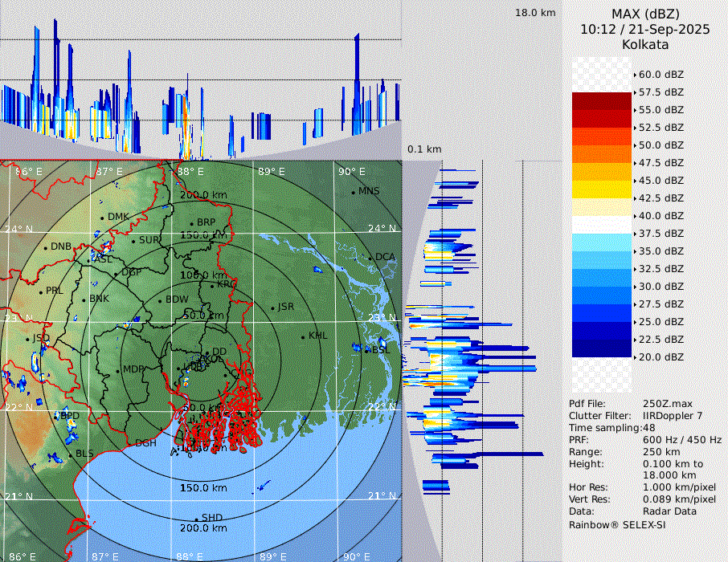Select the 45.0 dBZ legend label
Viewport: 728px width, 562px height.
click(x=661, y=181)
